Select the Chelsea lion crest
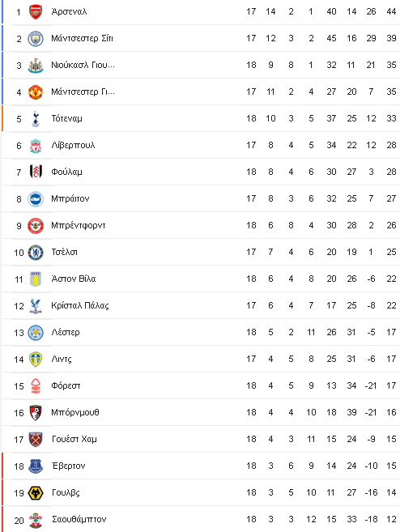This screenshot has width=400, height=532. point(36,253)
